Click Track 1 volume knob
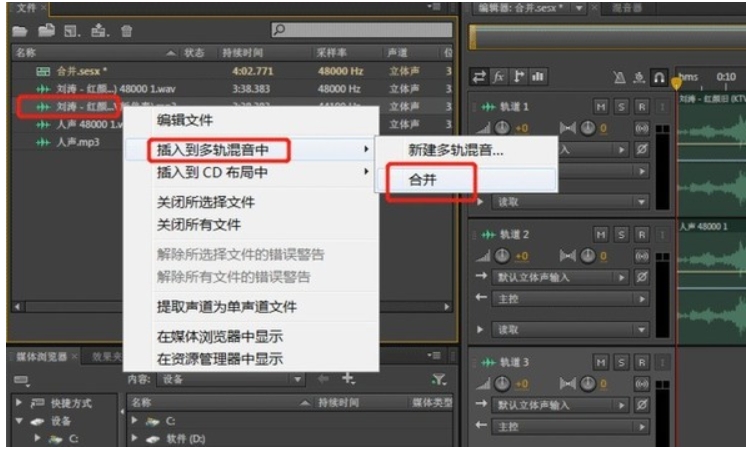This screenshot has height=450, width=746. [502, 128]
